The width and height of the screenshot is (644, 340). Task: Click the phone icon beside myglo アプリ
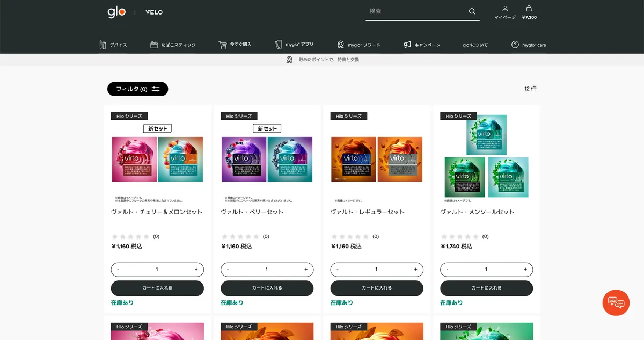(x=279, y=45)
